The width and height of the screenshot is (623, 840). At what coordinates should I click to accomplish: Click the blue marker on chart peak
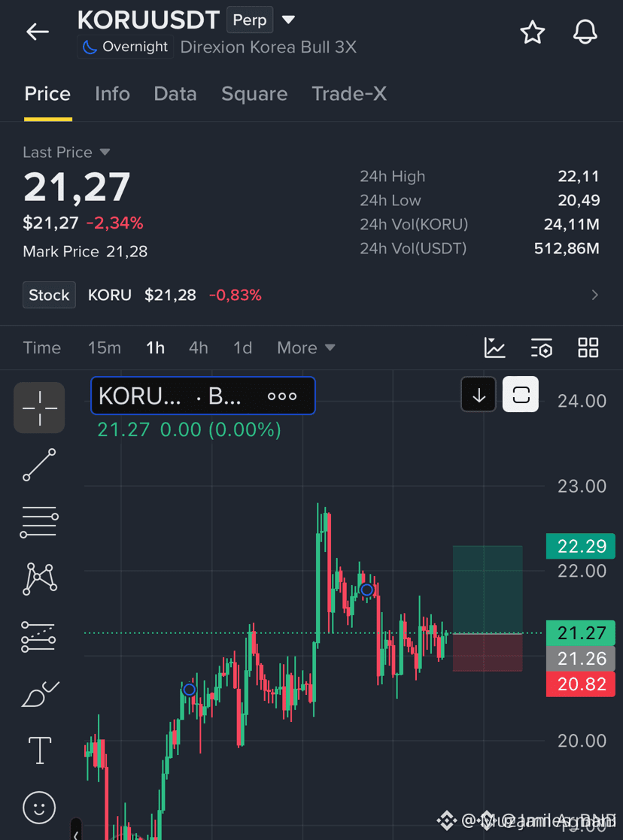coord(366,590)
